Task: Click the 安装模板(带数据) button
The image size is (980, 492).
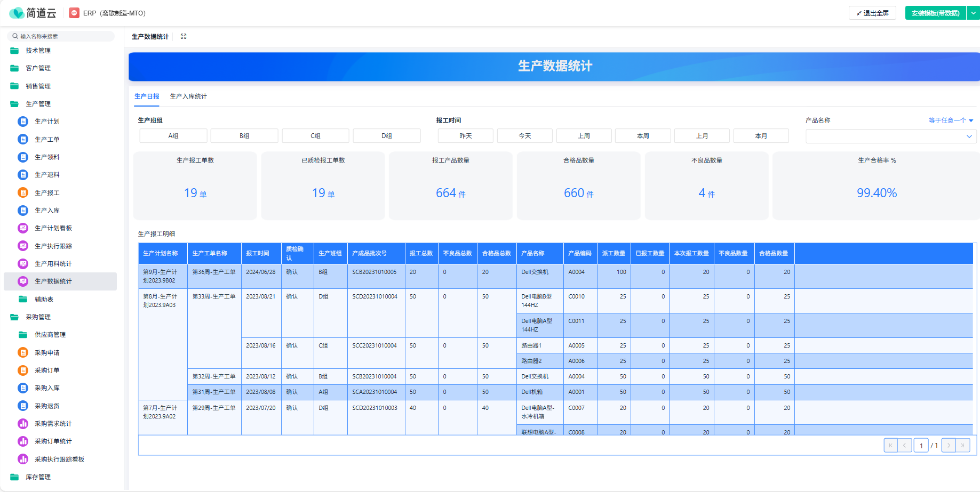Action: (x=935, y=13)
